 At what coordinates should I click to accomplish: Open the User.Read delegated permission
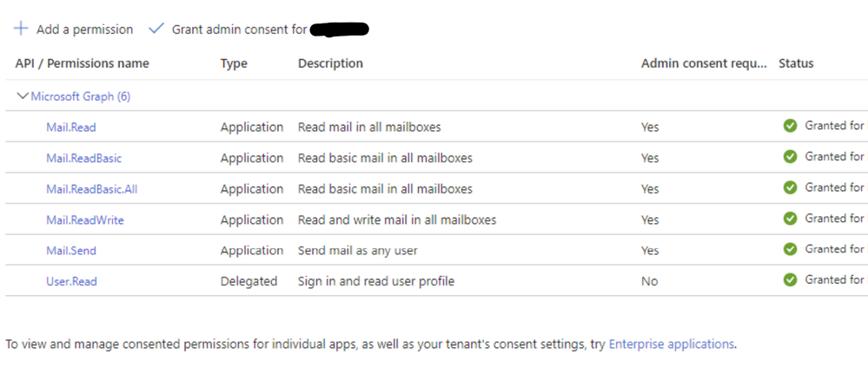pos(71,282)
